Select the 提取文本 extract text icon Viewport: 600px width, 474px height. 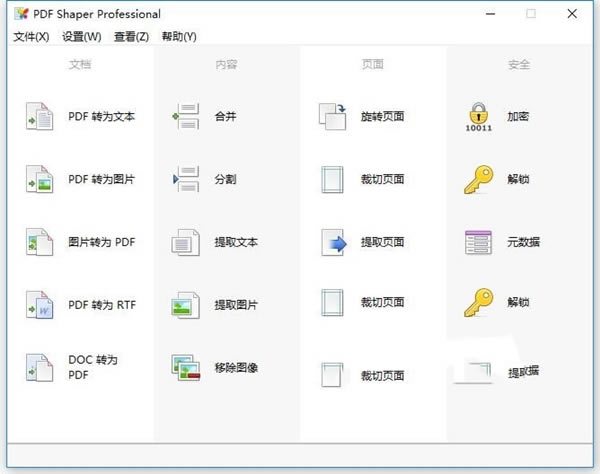[x=186, y=242]
